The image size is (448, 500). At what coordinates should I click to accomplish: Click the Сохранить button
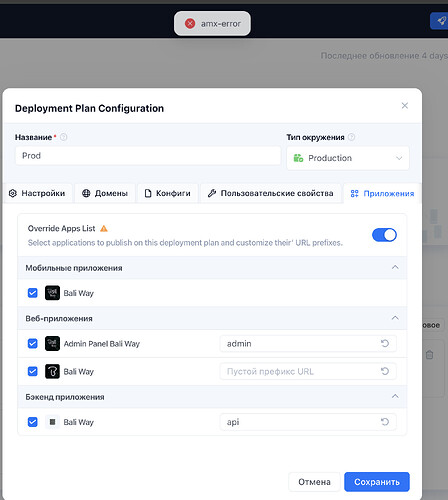377,482
